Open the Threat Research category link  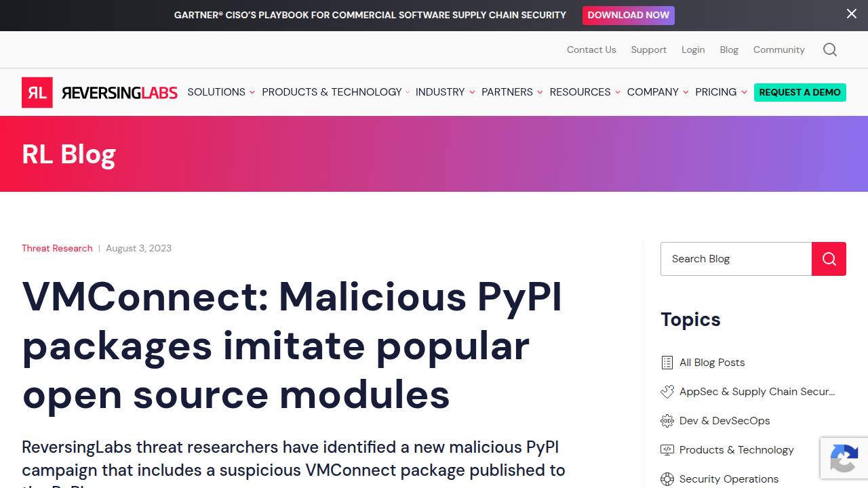(57, 248)
